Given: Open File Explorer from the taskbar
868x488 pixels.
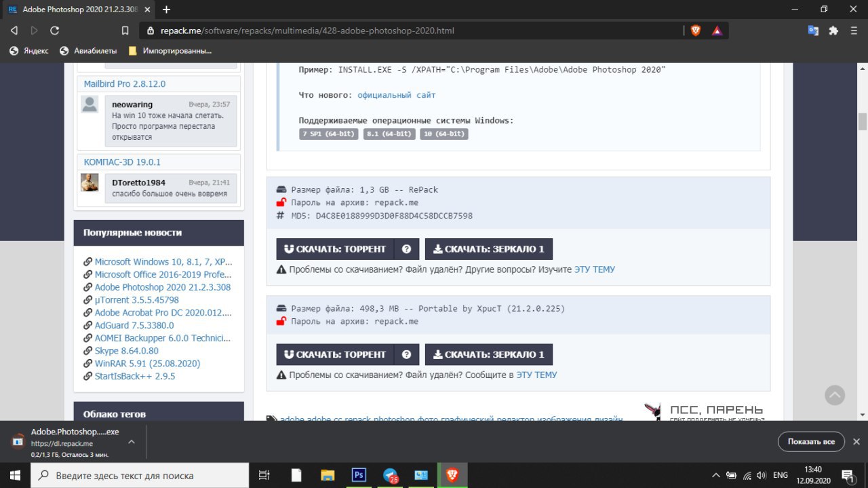Looking at the screenshot, I should (x=328, y=475).
